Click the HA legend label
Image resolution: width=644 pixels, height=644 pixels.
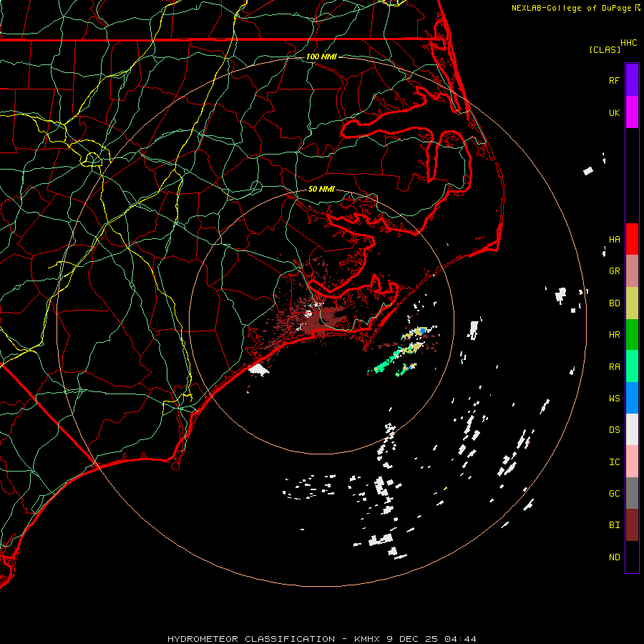(x=615, y=239)
